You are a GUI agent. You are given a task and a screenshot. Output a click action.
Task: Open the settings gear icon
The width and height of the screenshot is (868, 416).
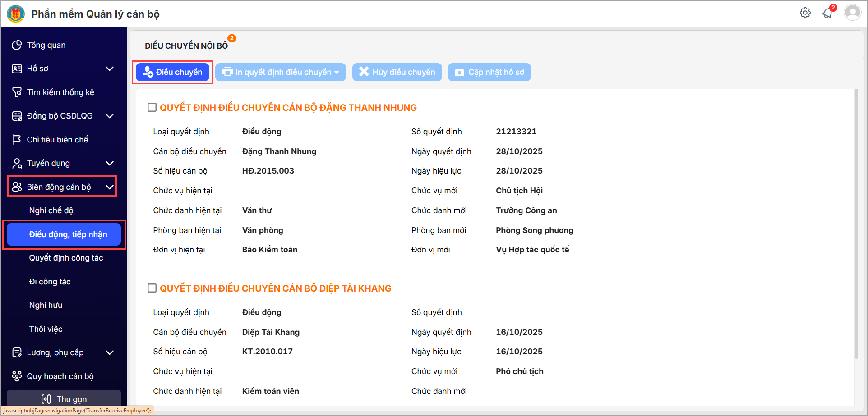pos(805,13)
